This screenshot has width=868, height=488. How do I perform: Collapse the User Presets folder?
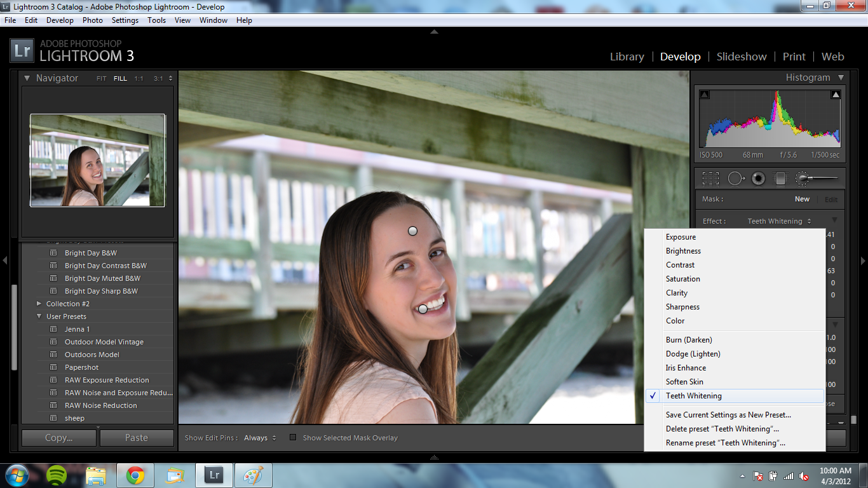click(39, 316)
